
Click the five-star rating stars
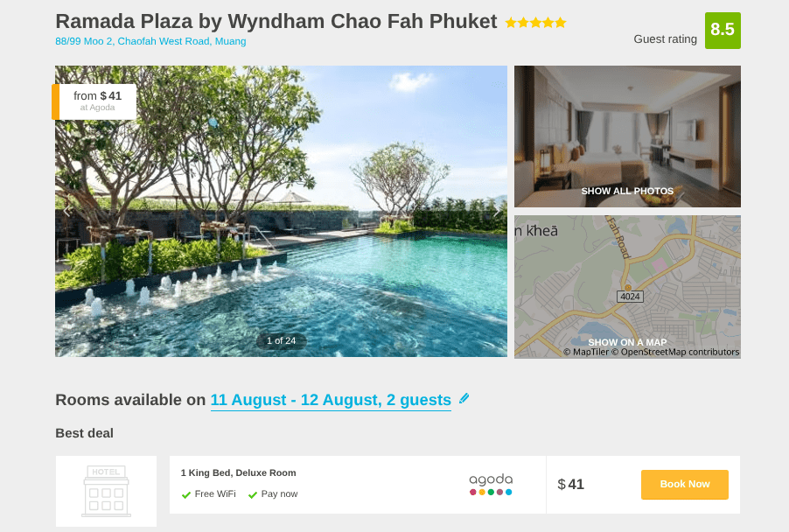pyautogui.click(x=535, y=23)
